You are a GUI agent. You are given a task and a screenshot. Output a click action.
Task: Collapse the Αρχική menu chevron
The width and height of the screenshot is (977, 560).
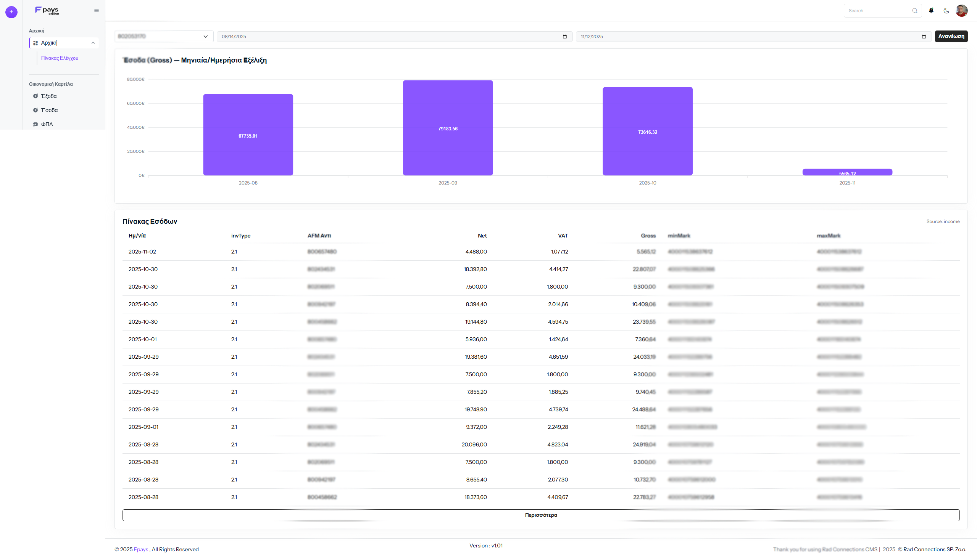click(93, 43)
